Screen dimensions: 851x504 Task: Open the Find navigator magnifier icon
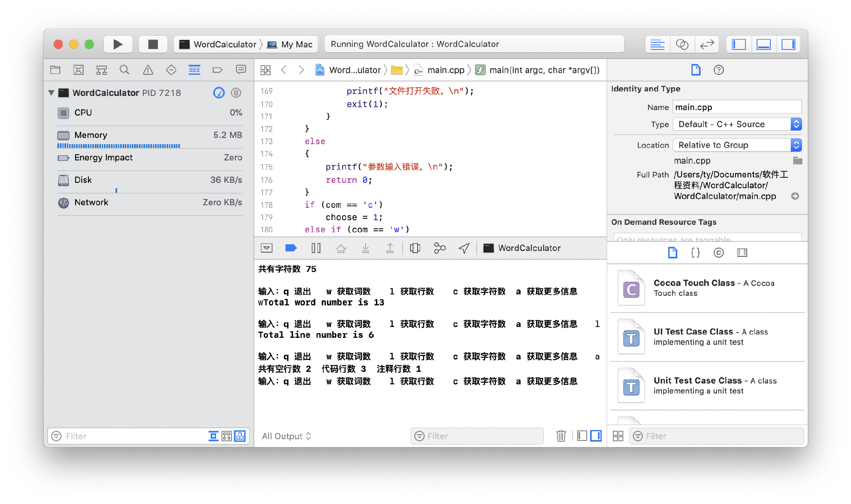[x=124, y=70]
